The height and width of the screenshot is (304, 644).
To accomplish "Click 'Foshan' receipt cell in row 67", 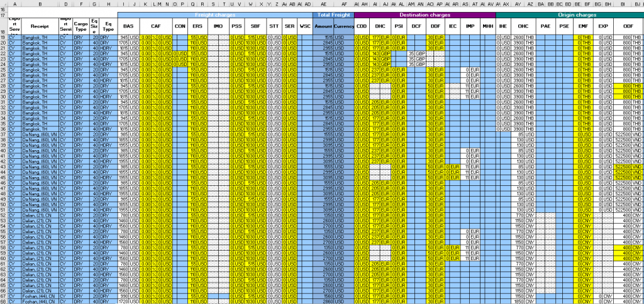I will (x=40, y=296).
